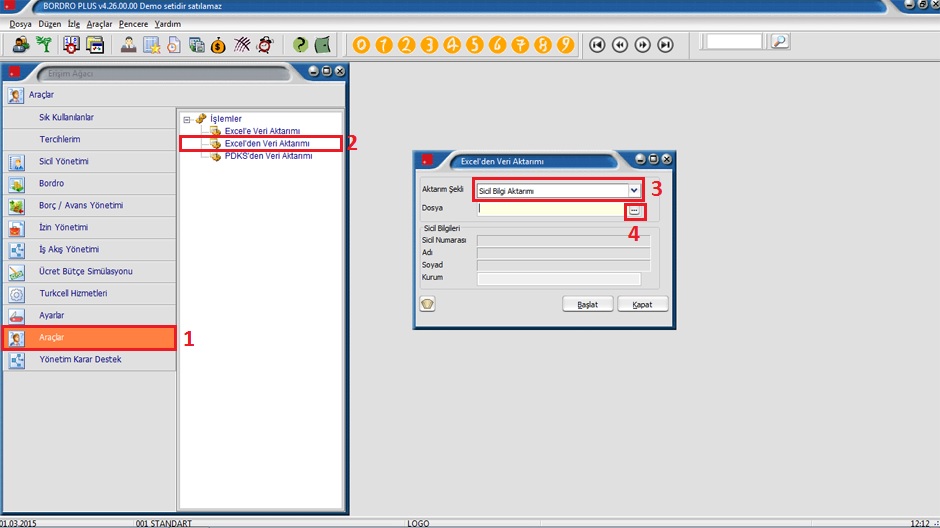
Task: Open Sicil Yönetimi module
Action: point(89,161)
